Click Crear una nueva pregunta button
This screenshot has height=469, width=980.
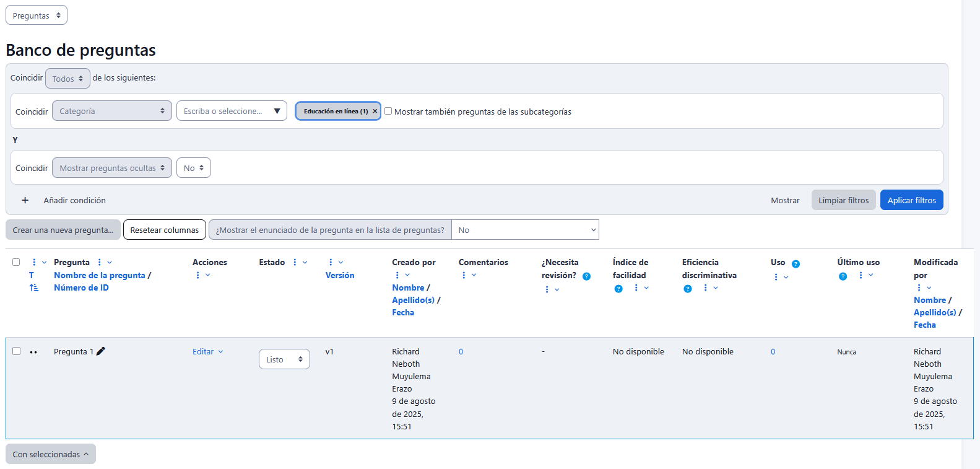63,230
